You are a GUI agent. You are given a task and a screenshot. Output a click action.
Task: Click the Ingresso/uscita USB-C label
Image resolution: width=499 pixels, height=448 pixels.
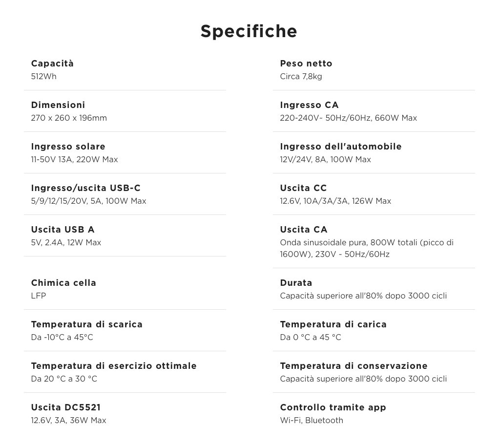pos(85,188)
